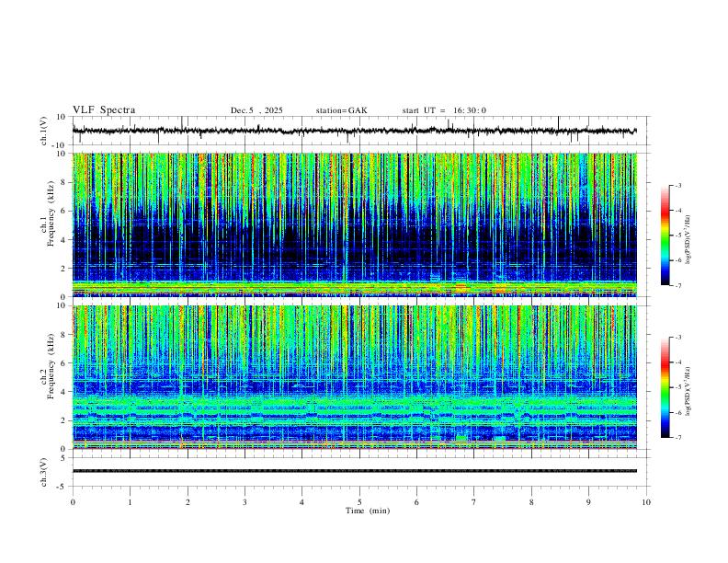
Task: Click time axis tick label '1'
Action: pos(130,502)
